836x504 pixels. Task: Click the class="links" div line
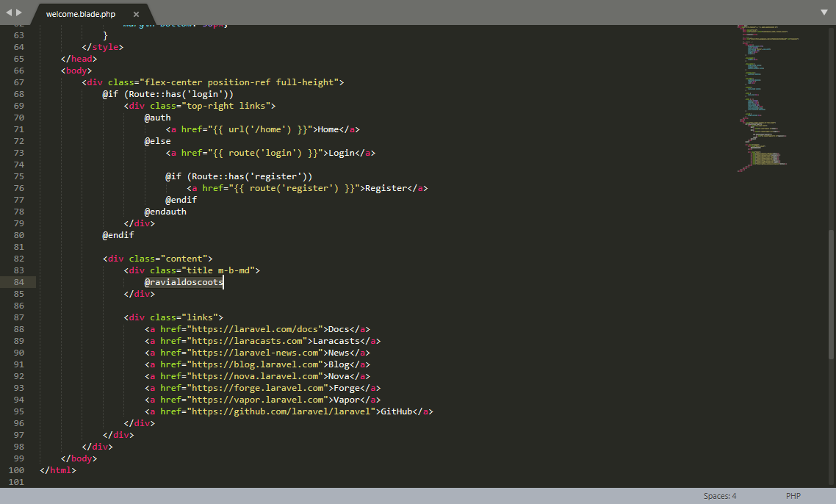click(173, 317)
